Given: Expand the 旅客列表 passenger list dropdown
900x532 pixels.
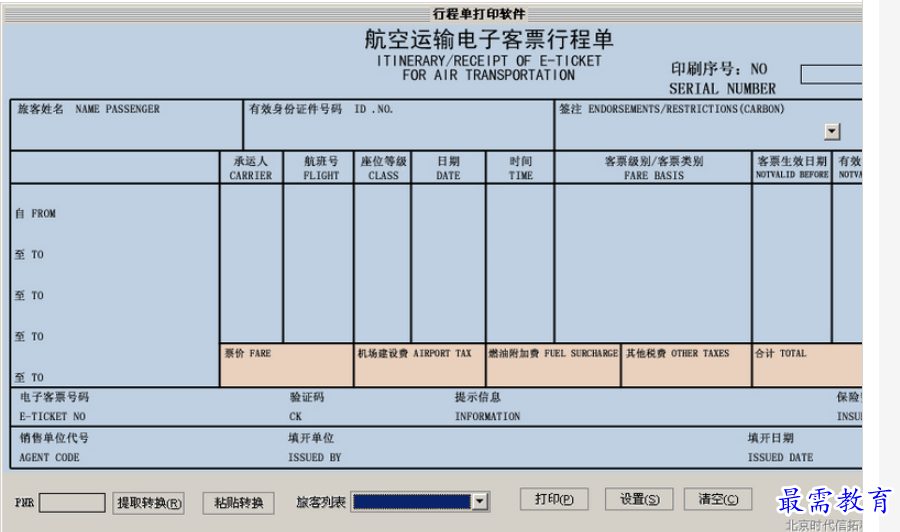Looking at the screenshot, I should pyautogui.click(x=479, y=502).
